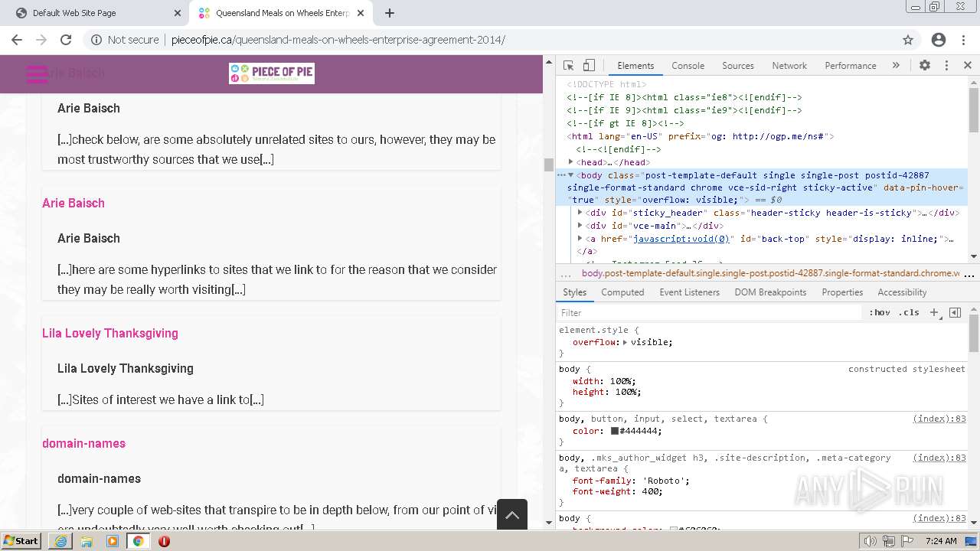Screen dimensions: 980x551
Task: Focus the styles Filter field
Action: pos(710,313)
